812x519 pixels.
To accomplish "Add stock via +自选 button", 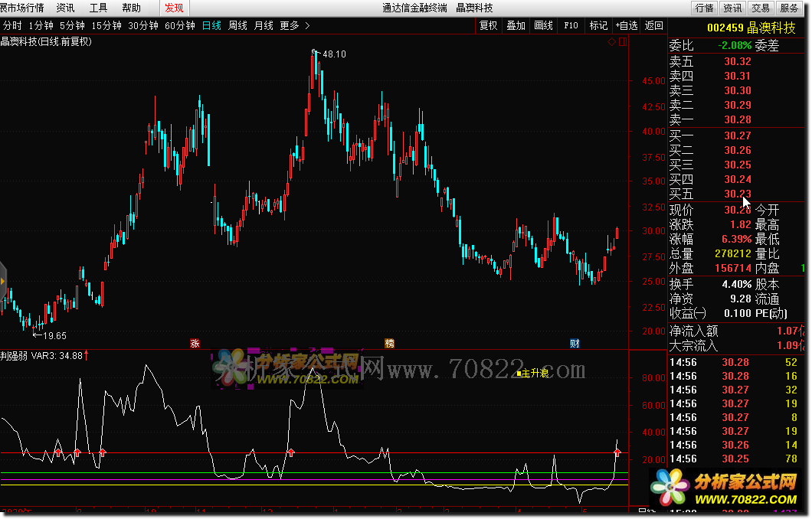I will (x=626, y=25).
